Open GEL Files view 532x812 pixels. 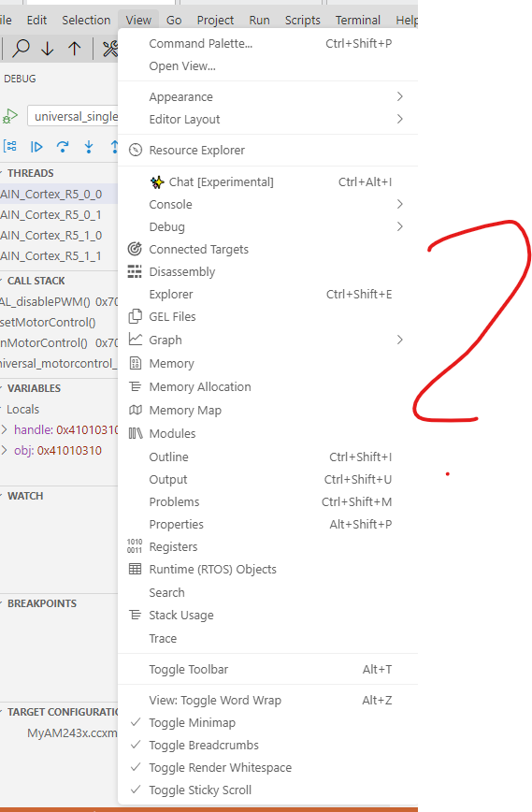[x=267, y=316]
